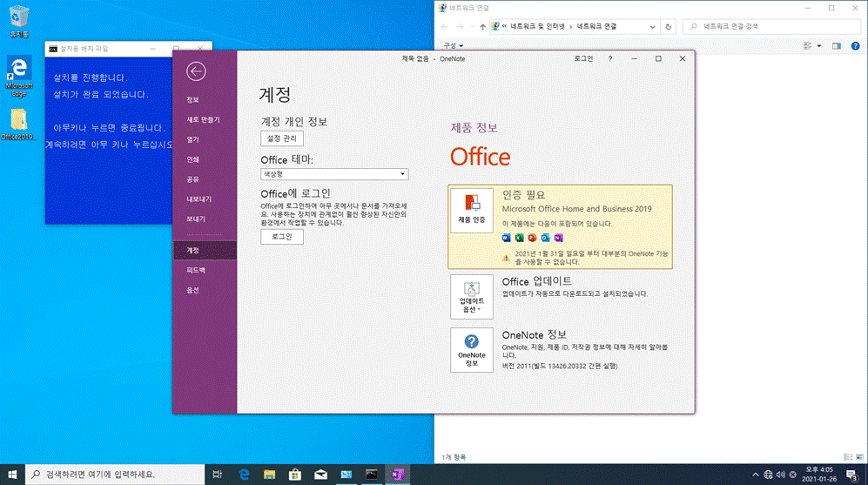Show hidden system tray icons
This screenshot has height=485, width=868.
pos(755,475)
